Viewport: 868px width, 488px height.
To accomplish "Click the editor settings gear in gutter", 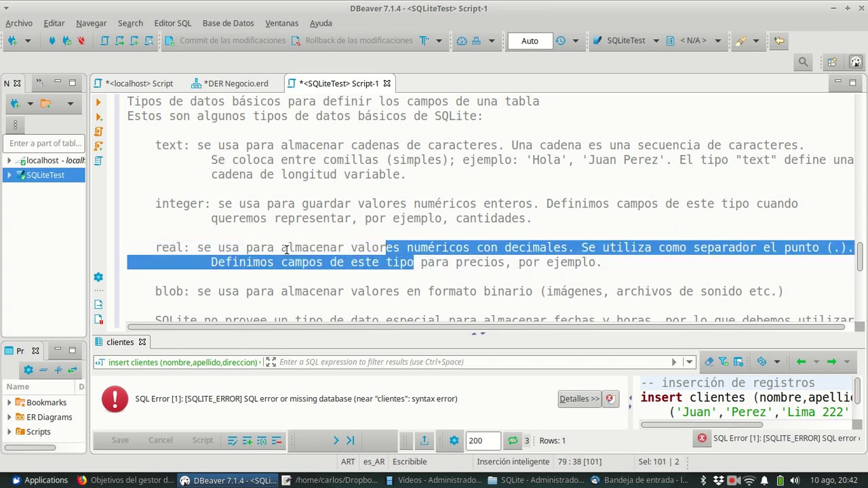I will [x=98, y=277].
